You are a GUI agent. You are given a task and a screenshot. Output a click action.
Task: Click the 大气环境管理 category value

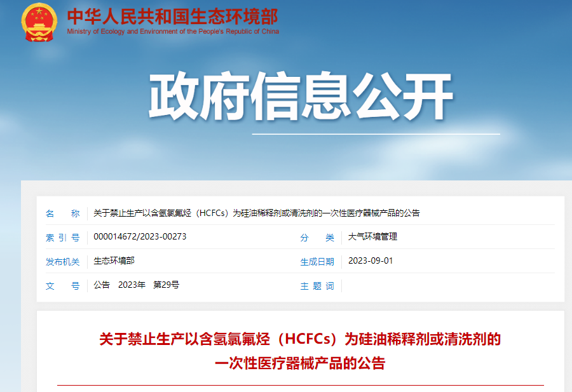click(x=372, y=237)
